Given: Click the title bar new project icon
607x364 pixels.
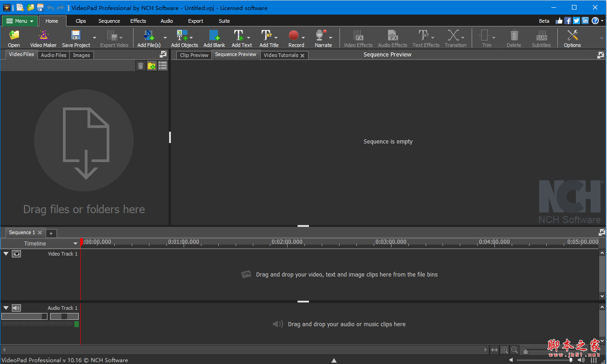Looking at the screenshot, I should click(20, 7).
